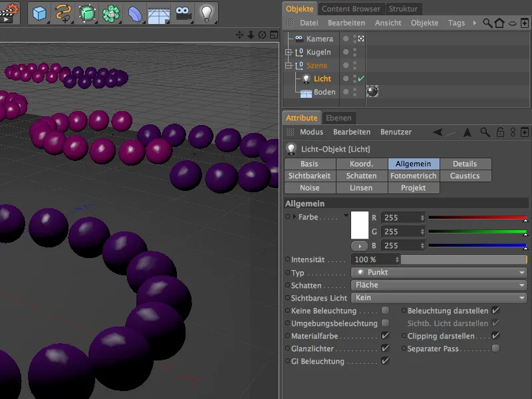Open the color options arrow above the swatch
532x399 pixels.
point(346,215)
